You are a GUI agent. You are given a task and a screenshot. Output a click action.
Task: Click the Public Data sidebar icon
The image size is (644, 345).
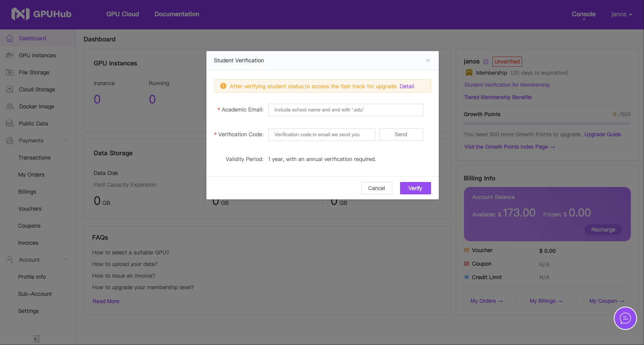[x=10, y=124]
